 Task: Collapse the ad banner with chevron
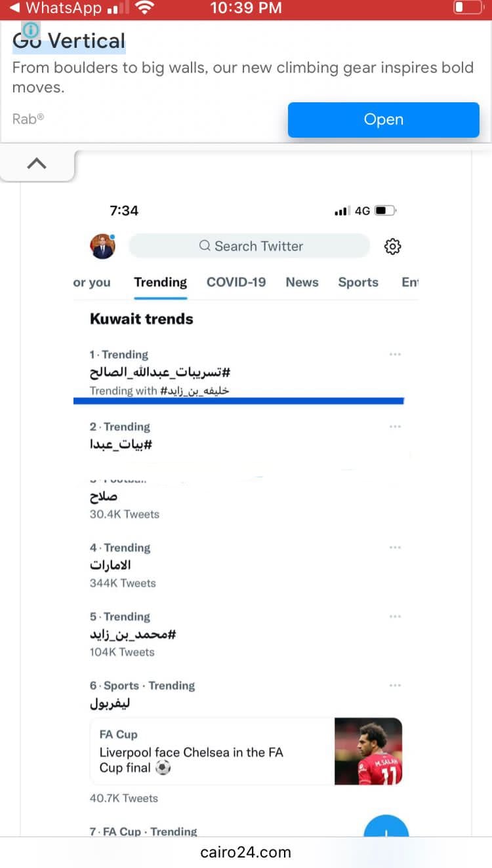37,164
